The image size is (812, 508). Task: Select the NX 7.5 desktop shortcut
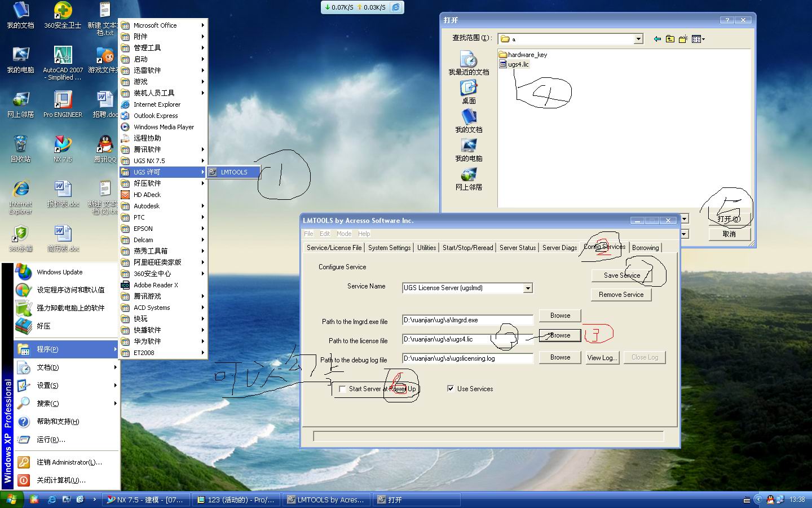[x=63, y=149]
